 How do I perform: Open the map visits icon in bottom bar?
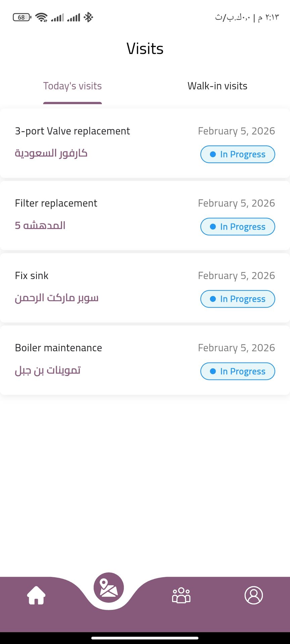tap(109, 588)
